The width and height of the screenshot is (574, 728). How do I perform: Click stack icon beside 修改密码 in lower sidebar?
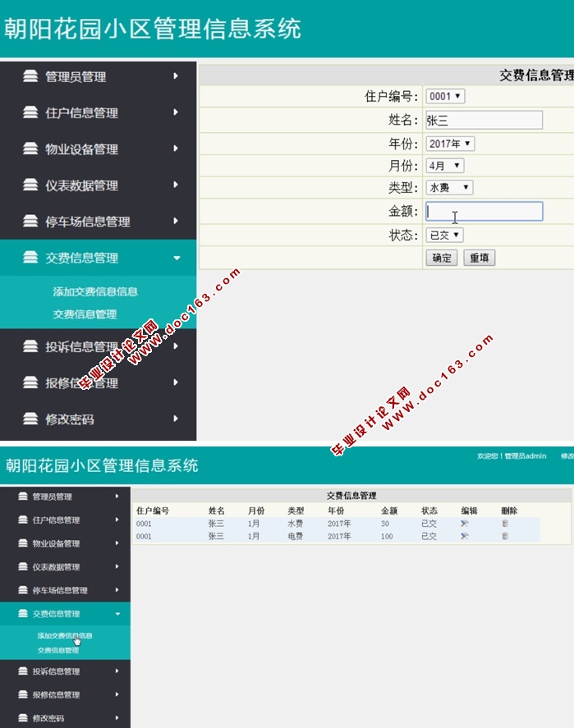coord(23,718)
